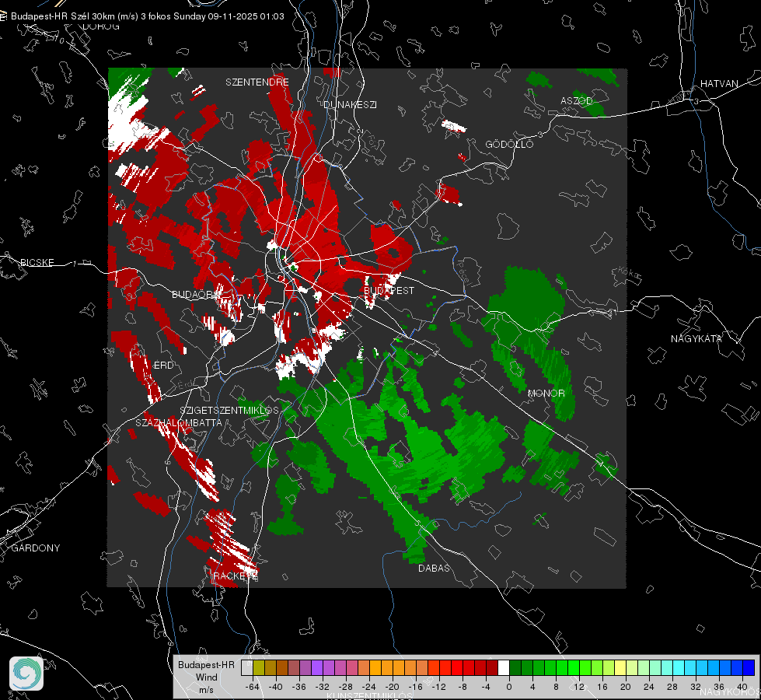This screenshot has width=761, height=700.
Task: Click the SZÁZHALOMBATTA city label
Action: coord(179,423)
